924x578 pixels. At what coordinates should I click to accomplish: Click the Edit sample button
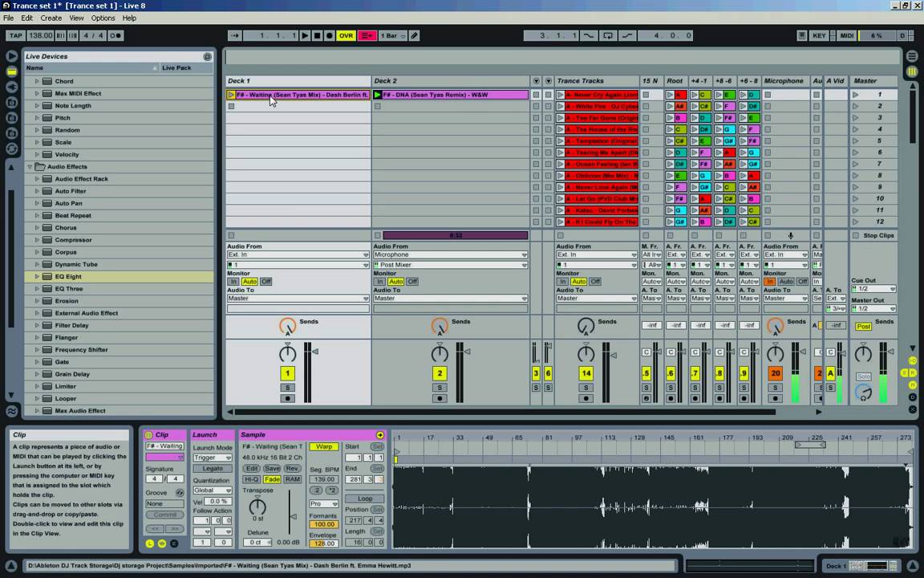pyautogui.click(x=252, y=468)
